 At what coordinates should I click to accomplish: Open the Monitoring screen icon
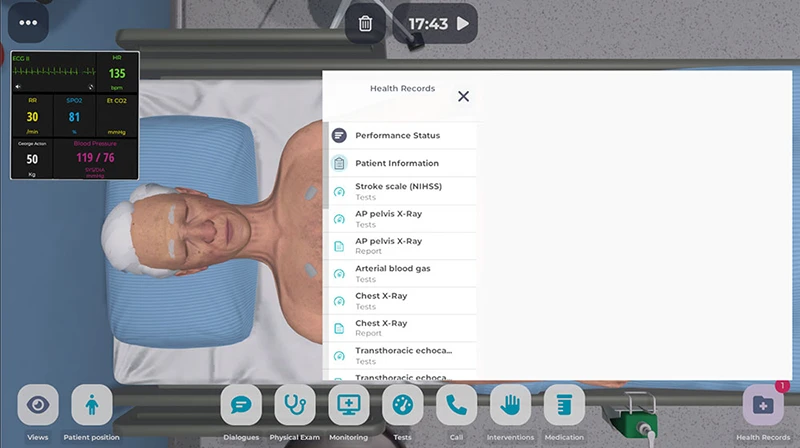[349, 405]
